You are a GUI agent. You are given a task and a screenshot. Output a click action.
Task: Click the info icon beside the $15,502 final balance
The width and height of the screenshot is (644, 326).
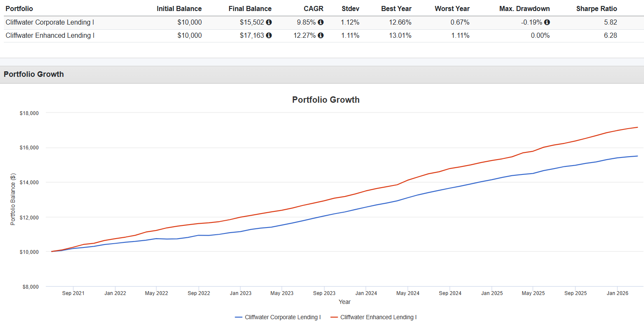click(269, 22)
